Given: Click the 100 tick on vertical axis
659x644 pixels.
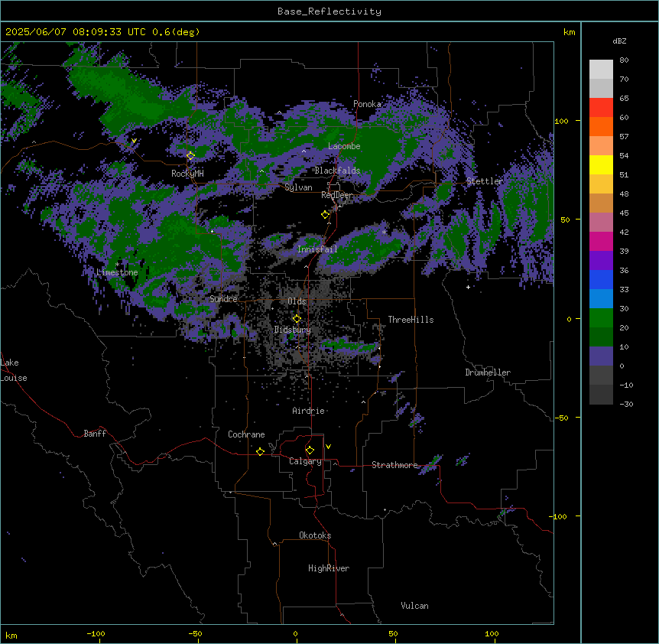Looking at the screenshot, I should 561,121.
